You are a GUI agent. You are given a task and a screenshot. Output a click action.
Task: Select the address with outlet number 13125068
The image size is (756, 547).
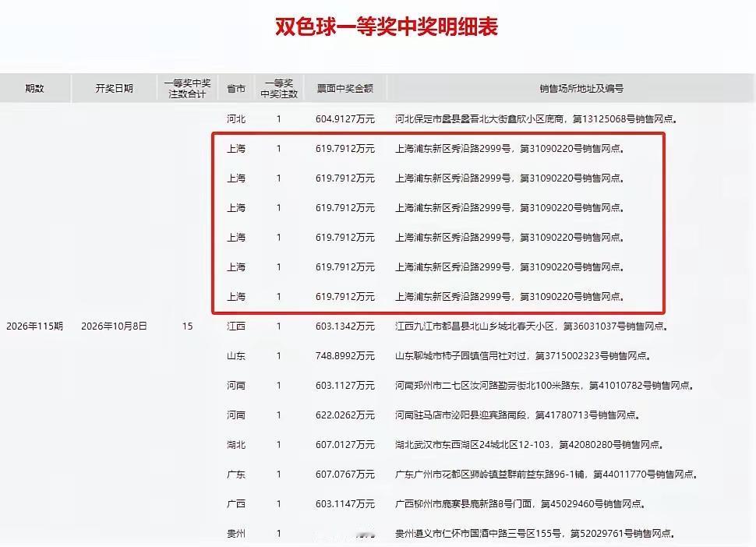535,119
